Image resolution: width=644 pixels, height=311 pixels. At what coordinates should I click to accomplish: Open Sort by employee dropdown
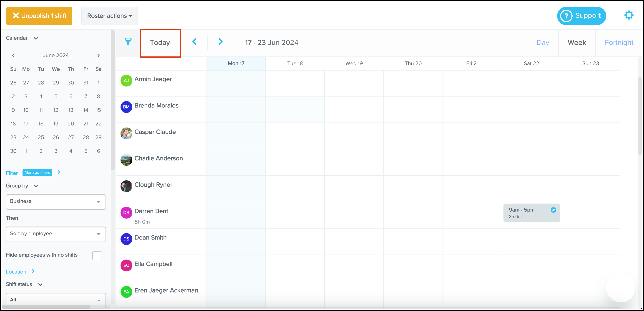coord(56,234)
